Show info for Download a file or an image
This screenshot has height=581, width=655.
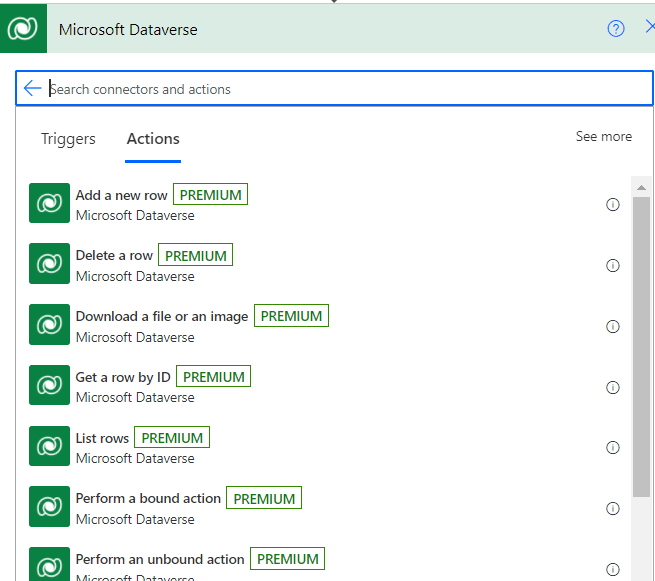click(x=613, y=326)
